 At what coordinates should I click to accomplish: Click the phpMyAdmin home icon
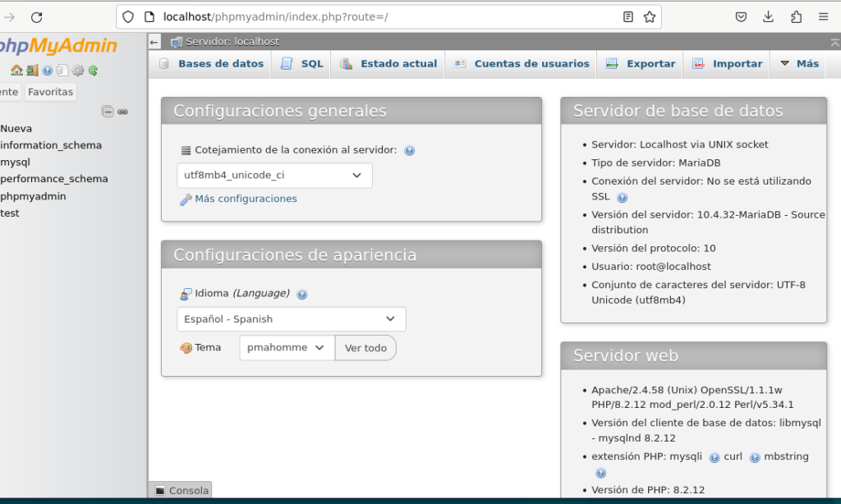pyautogui.click(x=16, y=71)
